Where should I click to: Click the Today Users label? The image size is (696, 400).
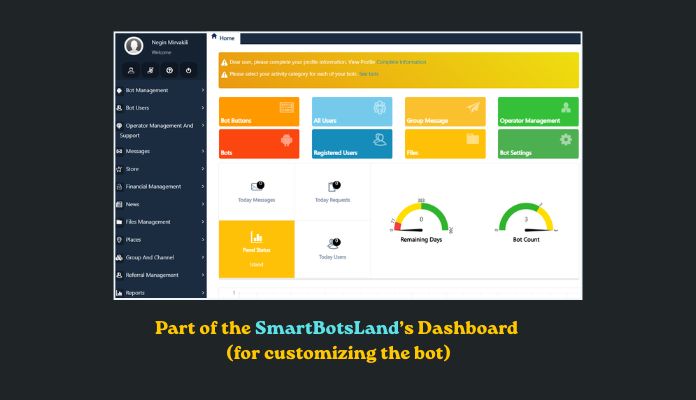(x=332, y=257)
